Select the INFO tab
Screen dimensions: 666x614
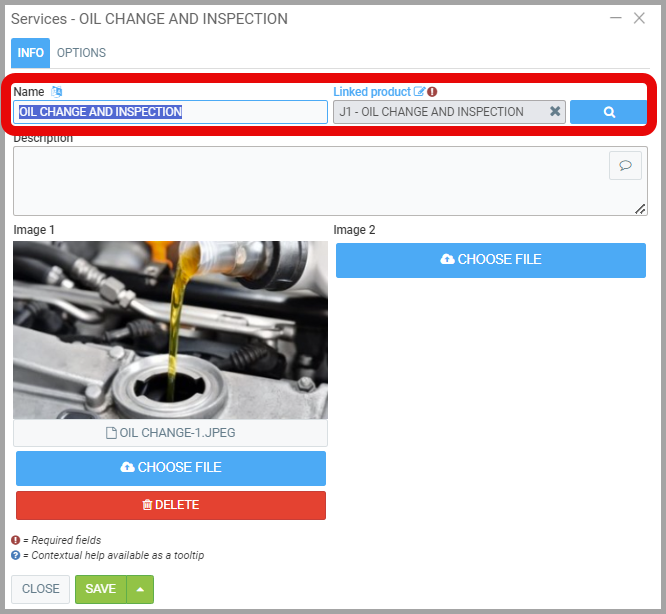(30, 53)
